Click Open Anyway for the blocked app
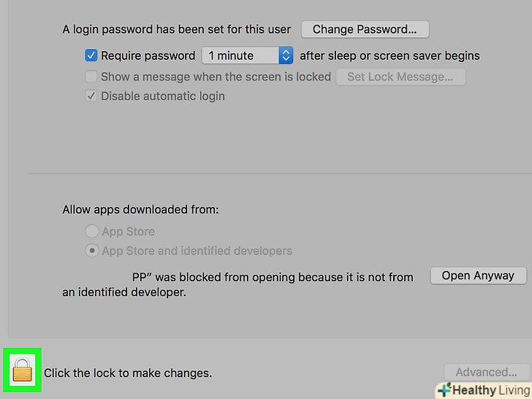This screenshot has width=532, height=399. (x=478, y=275)
